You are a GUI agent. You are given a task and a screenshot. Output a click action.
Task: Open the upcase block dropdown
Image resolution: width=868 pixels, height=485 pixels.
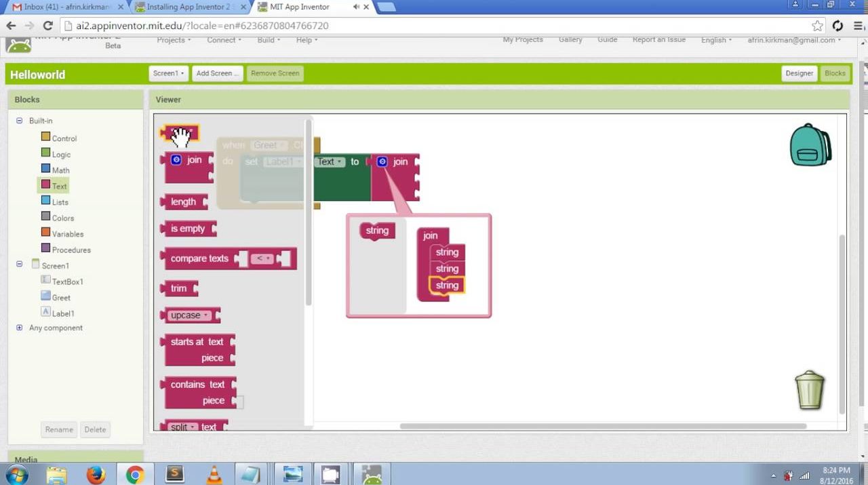click(x=205, y=315)
